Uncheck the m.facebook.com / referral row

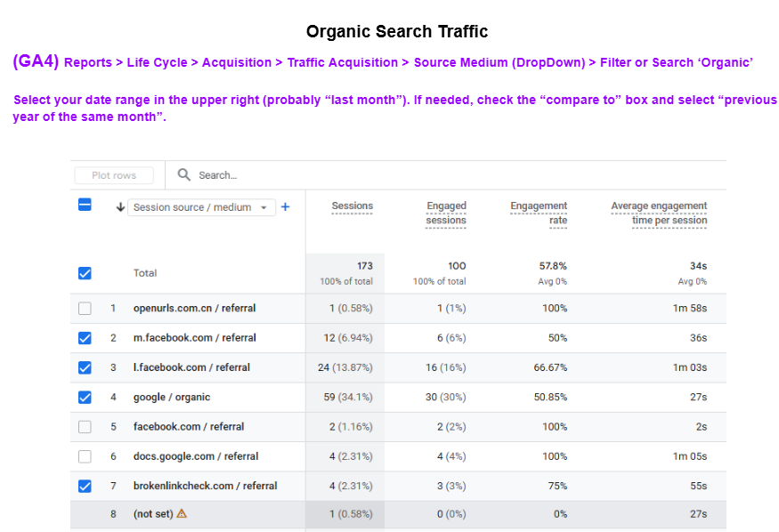[x=85, y=338]
